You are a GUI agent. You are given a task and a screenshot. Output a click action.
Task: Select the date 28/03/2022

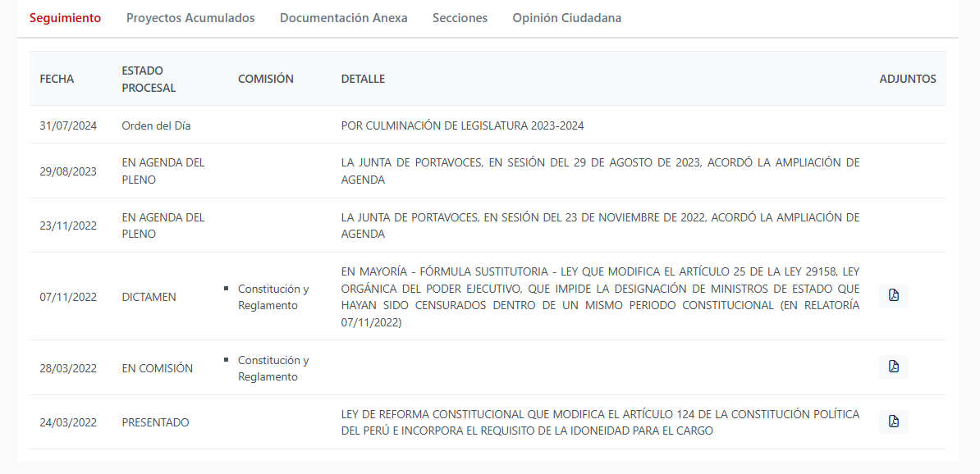(x=68, y=368)
